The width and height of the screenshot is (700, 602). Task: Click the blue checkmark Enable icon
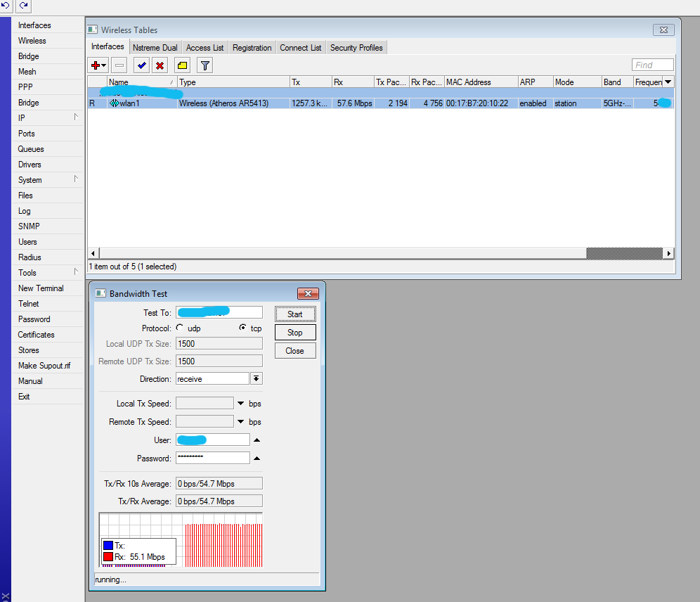pyautogui.click(x=141, y=65)
